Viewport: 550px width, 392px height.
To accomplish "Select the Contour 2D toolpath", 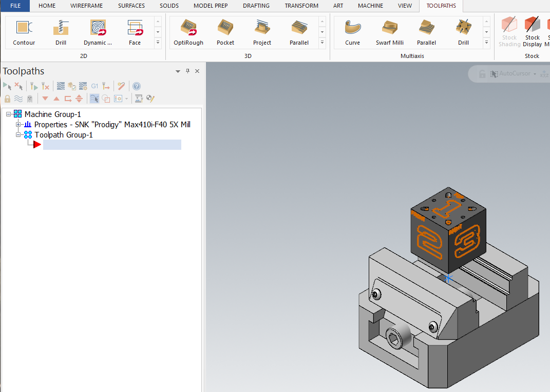I will [24, 32].
